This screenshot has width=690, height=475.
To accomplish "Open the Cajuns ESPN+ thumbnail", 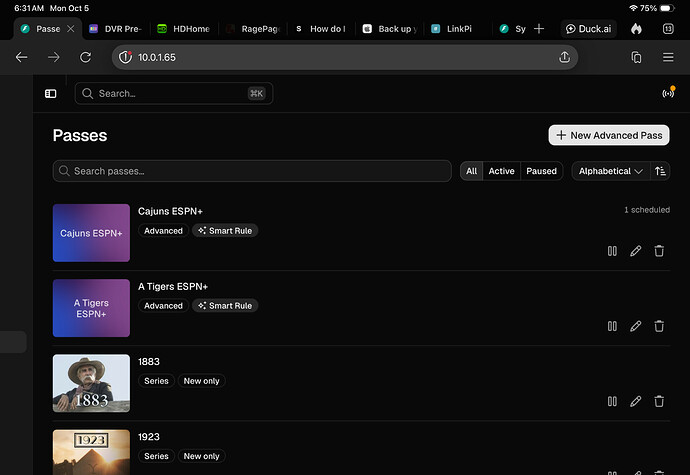I will pos(91,233).
